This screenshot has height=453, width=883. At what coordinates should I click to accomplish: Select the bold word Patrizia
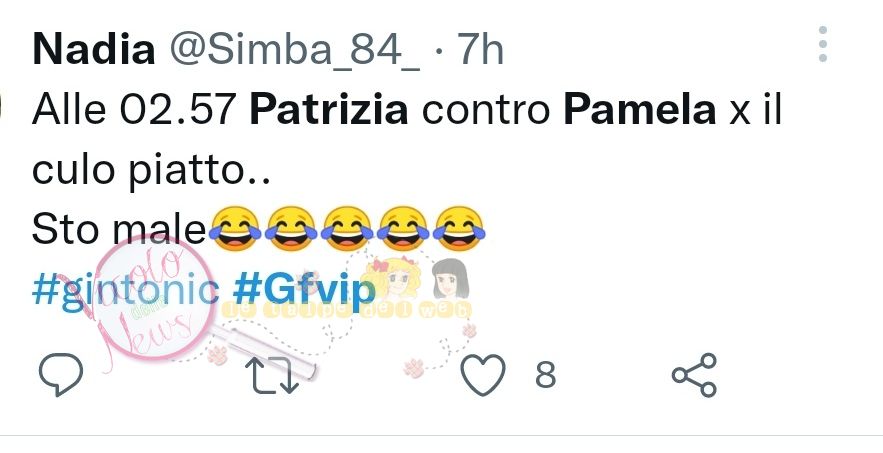tap(329, 109)
